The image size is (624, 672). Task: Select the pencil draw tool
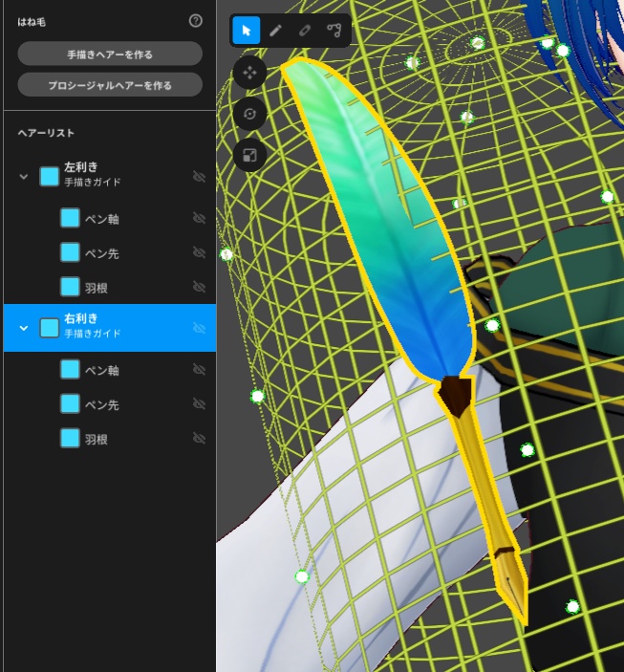click(x=275, y=31)
